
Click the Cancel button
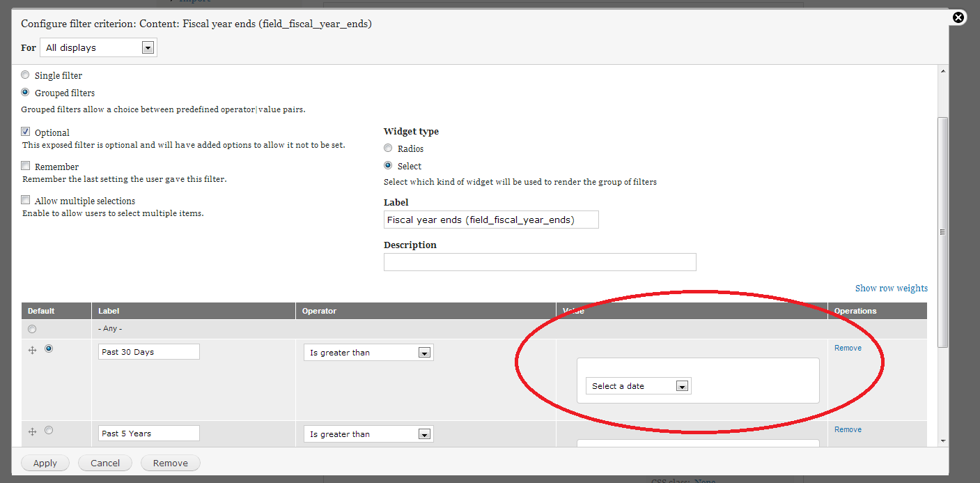click(x=105, y=463)
